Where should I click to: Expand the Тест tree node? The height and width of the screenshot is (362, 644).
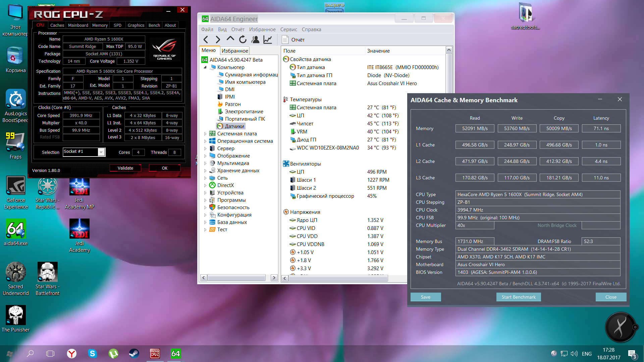205,230
